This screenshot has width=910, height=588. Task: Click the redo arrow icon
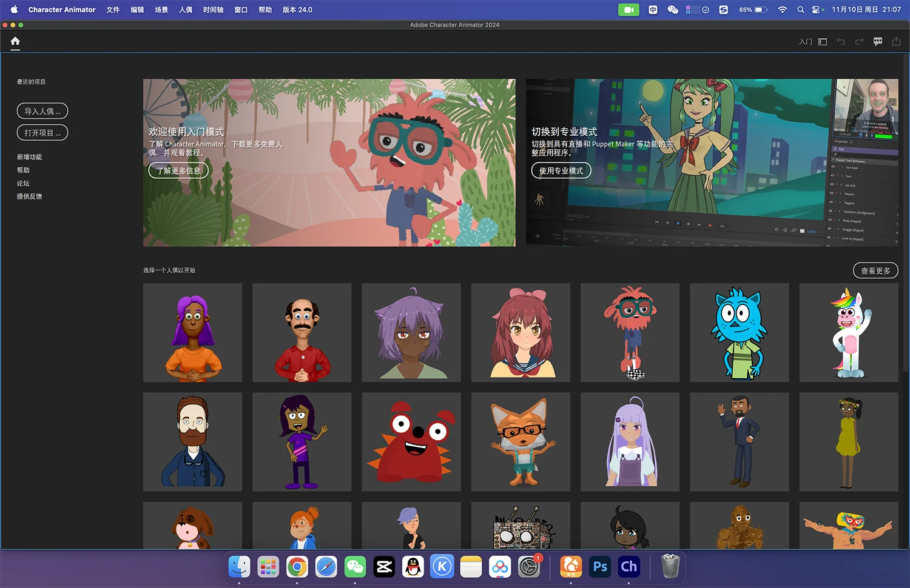coord(859,41)
